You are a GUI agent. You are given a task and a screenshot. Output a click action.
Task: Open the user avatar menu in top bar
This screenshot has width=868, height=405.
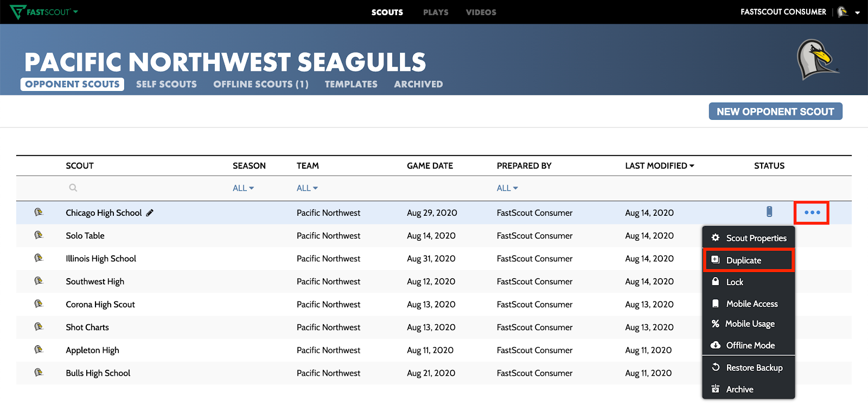coord(843,12)
